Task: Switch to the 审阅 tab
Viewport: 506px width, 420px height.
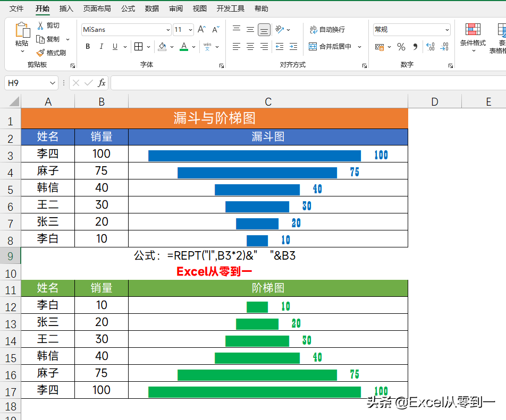Action: (x=176, y=8)
